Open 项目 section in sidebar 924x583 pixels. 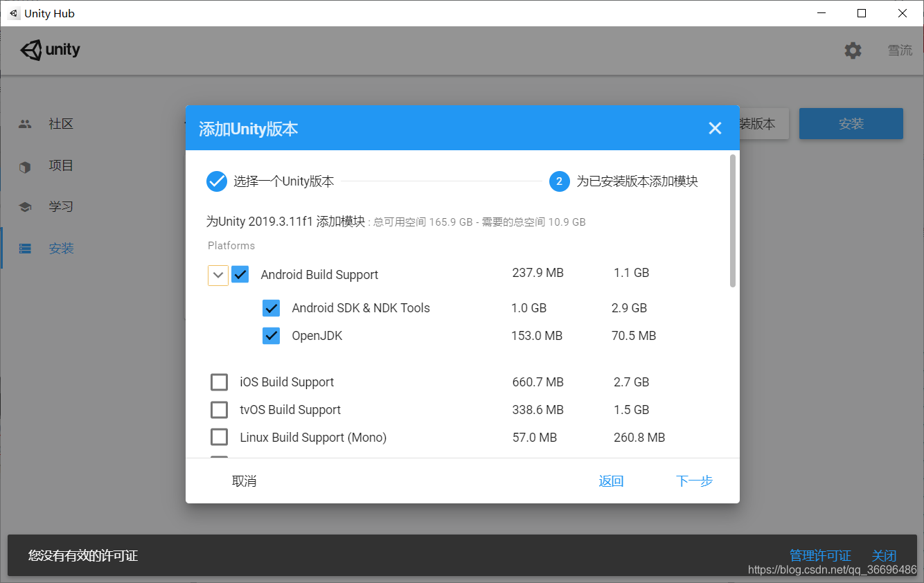point(61,165)
